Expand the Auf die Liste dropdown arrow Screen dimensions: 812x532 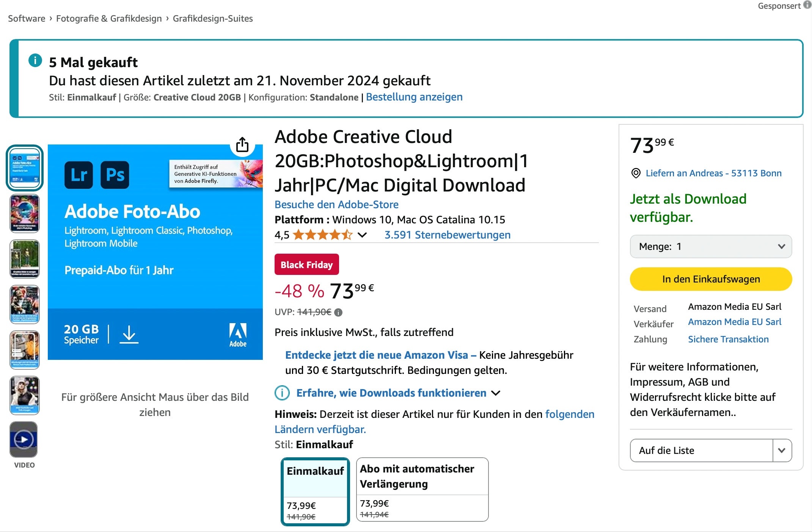(x=782, y=450)
